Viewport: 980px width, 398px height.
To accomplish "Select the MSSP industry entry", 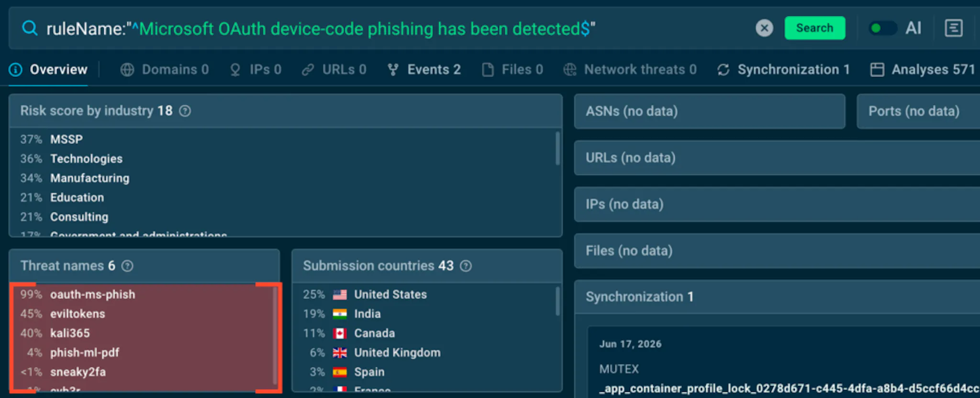I will coord(67,139).
